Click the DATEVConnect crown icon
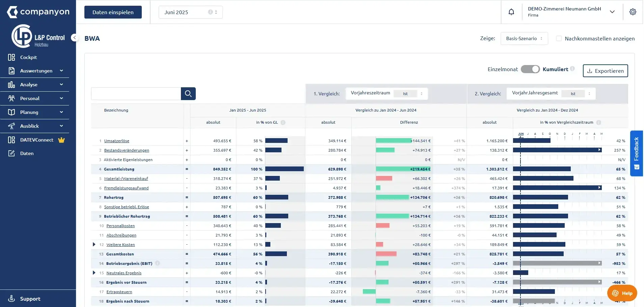Viewport: 644px width, 307px height. pos(61,140)
